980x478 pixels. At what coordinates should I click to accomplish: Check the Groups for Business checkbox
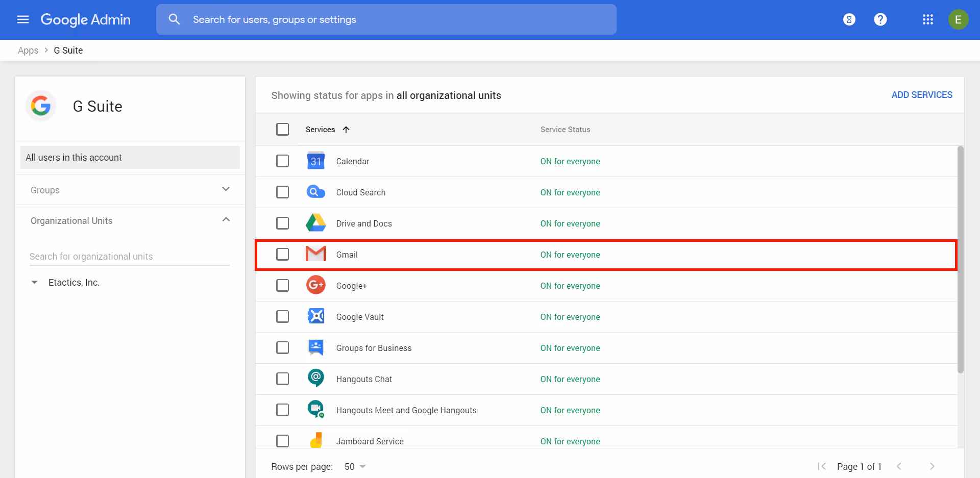click(282, 347)
